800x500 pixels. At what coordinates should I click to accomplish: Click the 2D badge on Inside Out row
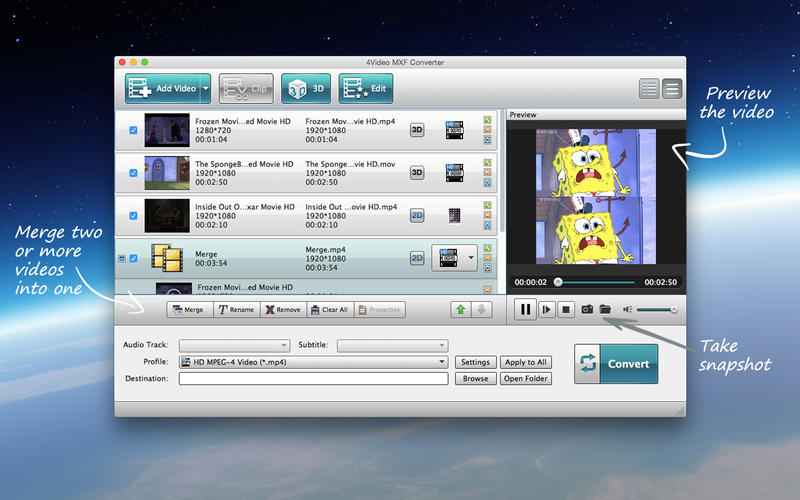tap(417, 216)
